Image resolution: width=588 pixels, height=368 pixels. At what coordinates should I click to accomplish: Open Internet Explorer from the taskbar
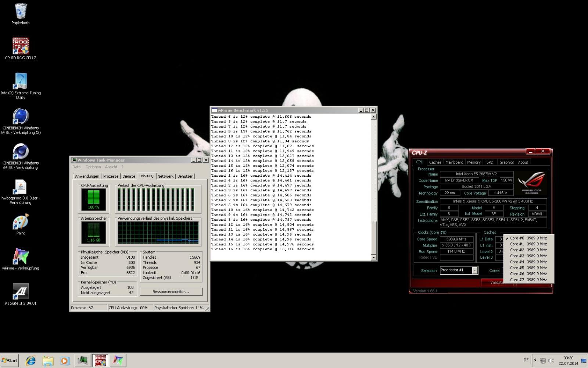(x=31, y=361)
